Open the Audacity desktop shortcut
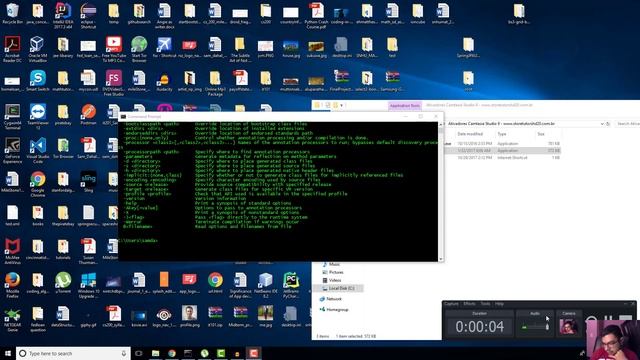This screenshot has height=360, width=640. (x=164, y=80)
